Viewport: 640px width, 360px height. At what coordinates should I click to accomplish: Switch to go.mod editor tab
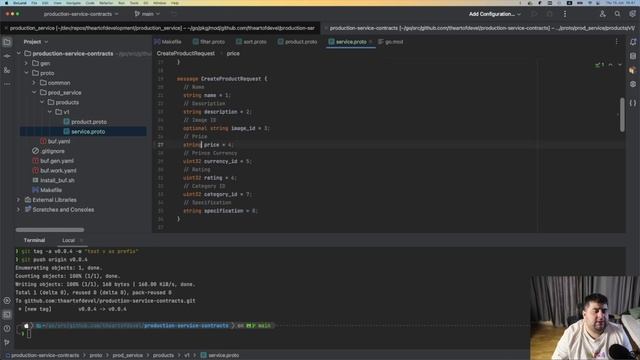391,42
